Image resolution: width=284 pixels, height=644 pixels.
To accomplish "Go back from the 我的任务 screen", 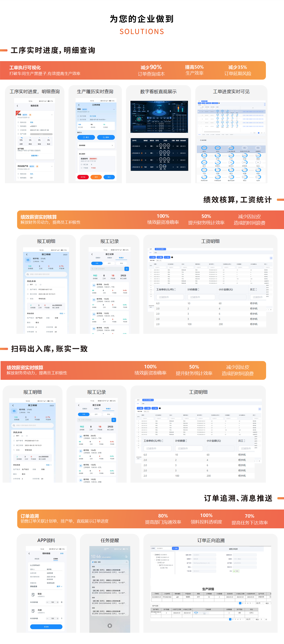I will [x=17, y=106].
